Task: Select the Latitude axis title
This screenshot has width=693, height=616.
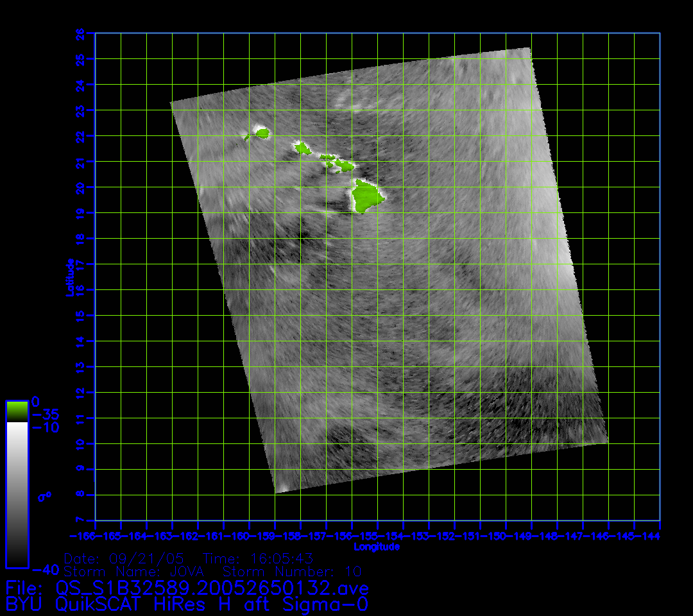Action: pyautogui.click(x=69, y=277)
